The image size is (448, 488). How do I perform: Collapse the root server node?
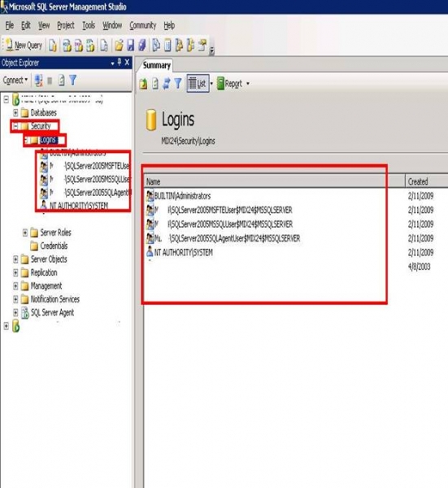[6, 99]
